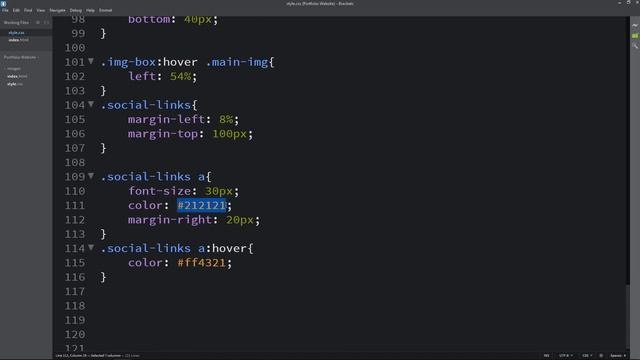The image size is (640, 360).
Task: Open index.html in the project tree
Action: click(17, 76)
